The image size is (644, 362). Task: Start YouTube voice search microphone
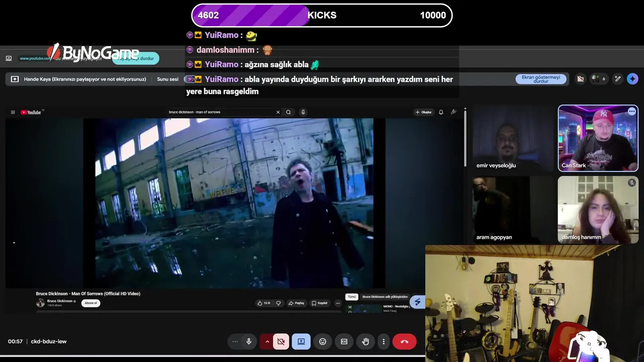[303, 112]
